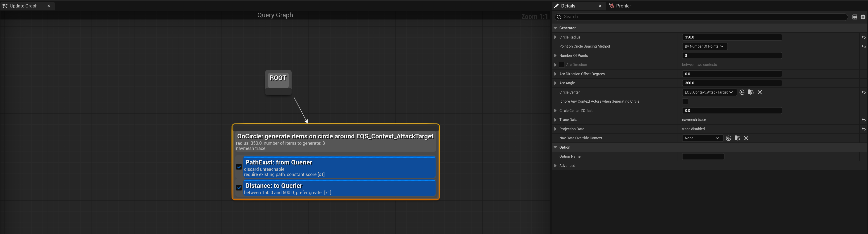The image size is (868, 234).
Task: Click the Profiler tab icon
Action: 611,6
